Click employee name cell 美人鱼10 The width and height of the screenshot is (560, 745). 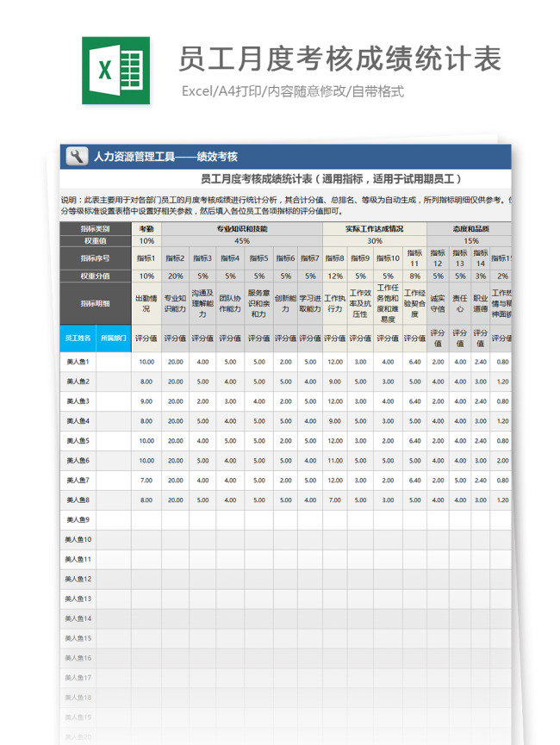coord(78,539)
